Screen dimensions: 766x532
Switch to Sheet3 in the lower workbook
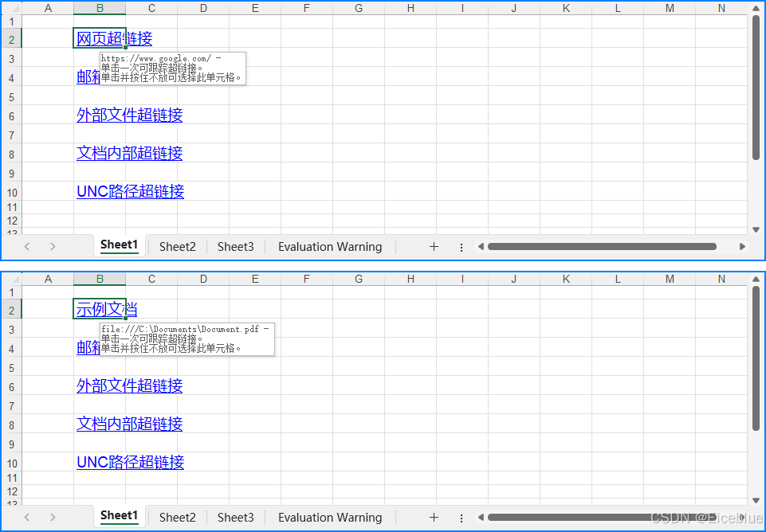tap(235, 518)
